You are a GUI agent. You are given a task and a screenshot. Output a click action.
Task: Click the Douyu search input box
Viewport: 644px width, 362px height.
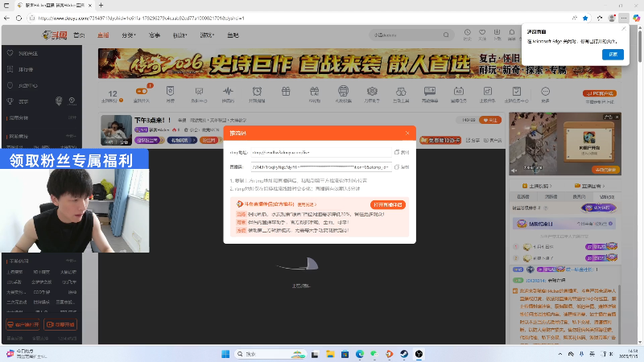pyautogui.click(x=411, y=35)
